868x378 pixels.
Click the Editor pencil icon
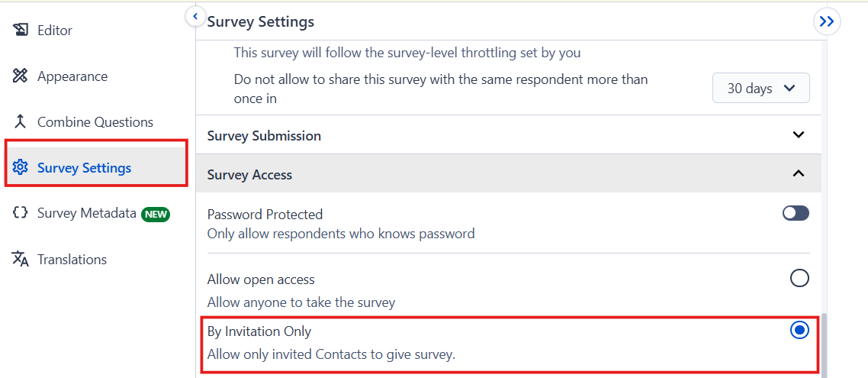(21, 31)
